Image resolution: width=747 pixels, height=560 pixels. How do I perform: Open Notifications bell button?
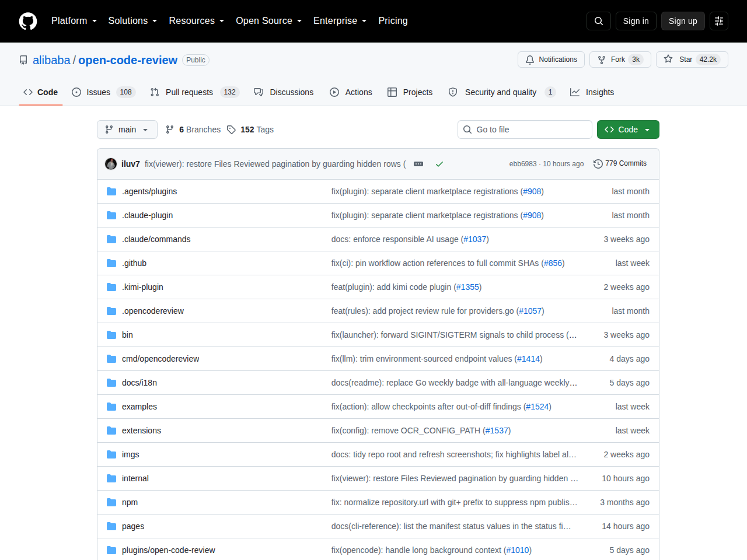551,60
